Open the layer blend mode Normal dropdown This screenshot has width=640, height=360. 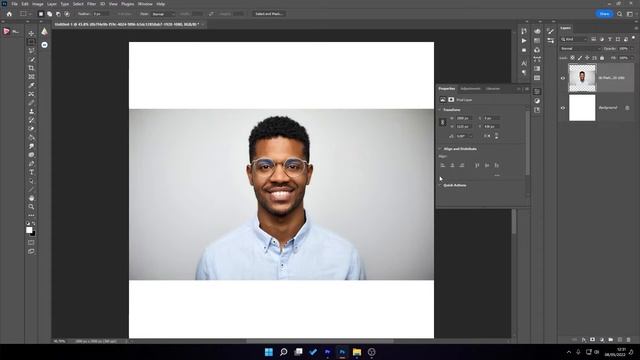(x=580, y=49)
